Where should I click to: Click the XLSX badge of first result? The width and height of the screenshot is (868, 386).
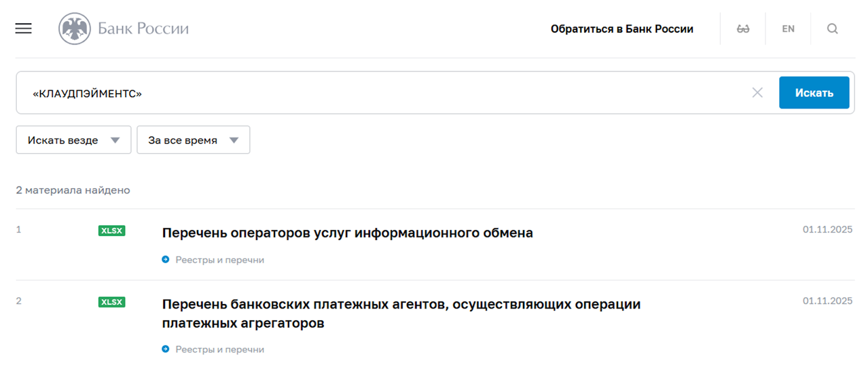(x=112, y=231)
